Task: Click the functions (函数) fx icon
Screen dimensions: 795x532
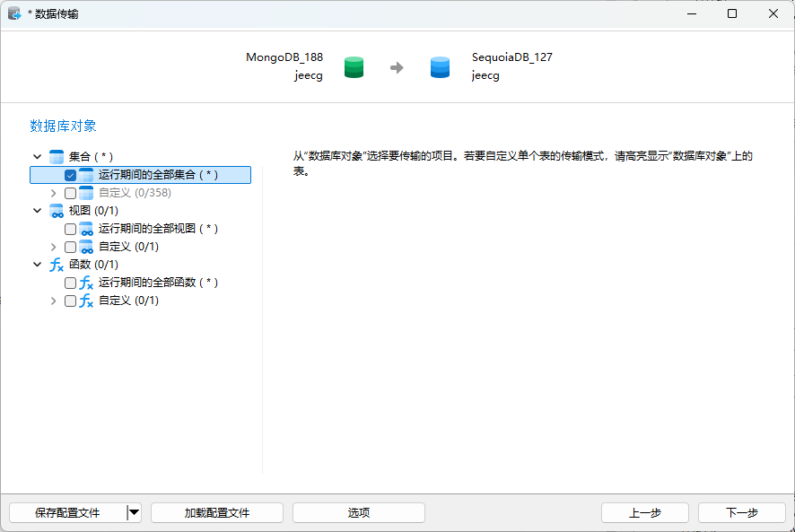Action: [57, 265]
